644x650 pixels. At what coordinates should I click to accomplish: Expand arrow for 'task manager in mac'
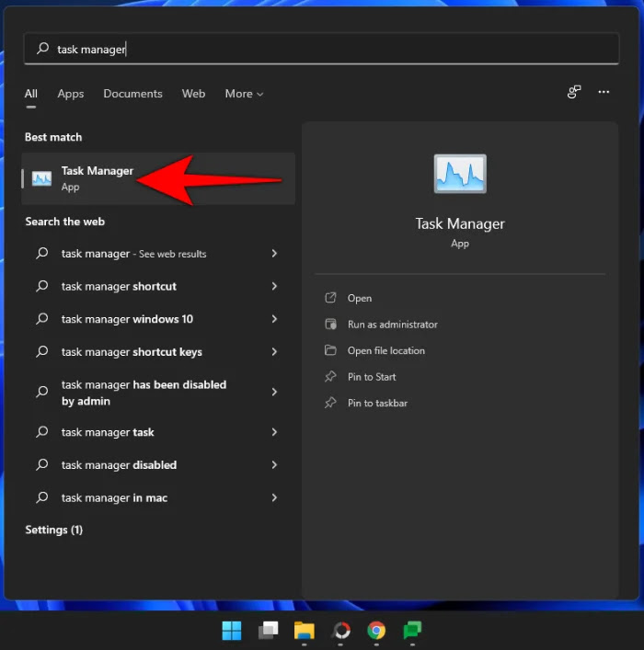[274, 497]
